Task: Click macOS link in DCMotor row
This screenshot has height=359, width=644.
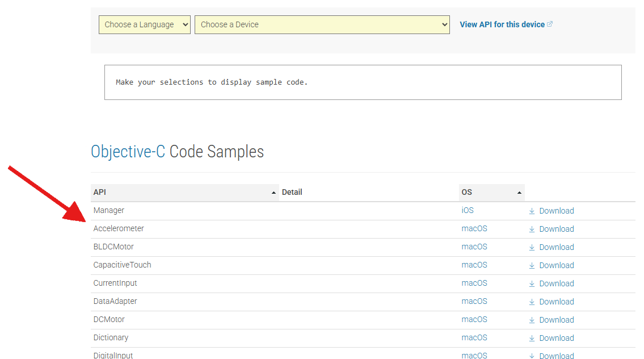Action: 474,319
